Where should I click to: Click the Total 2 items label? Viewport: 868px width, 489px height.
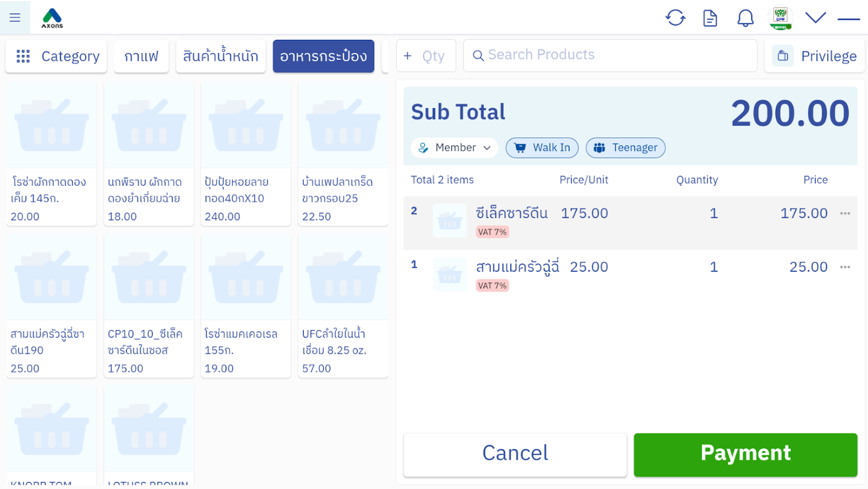pos(443,180)
